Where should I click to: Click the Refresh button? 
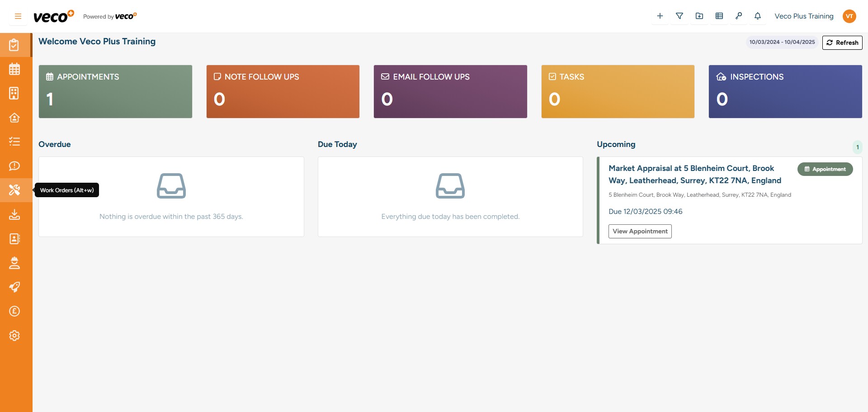click(842, 43)
